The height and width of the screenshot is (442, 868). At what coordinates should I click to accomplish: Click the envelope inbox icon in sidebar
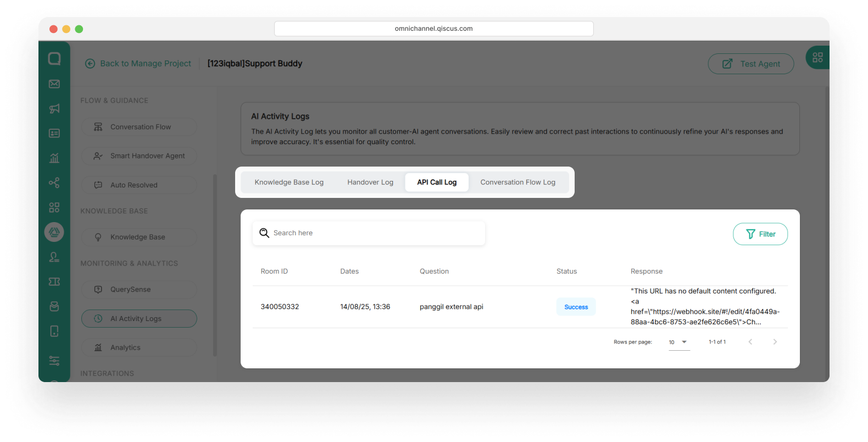[54, 84]
